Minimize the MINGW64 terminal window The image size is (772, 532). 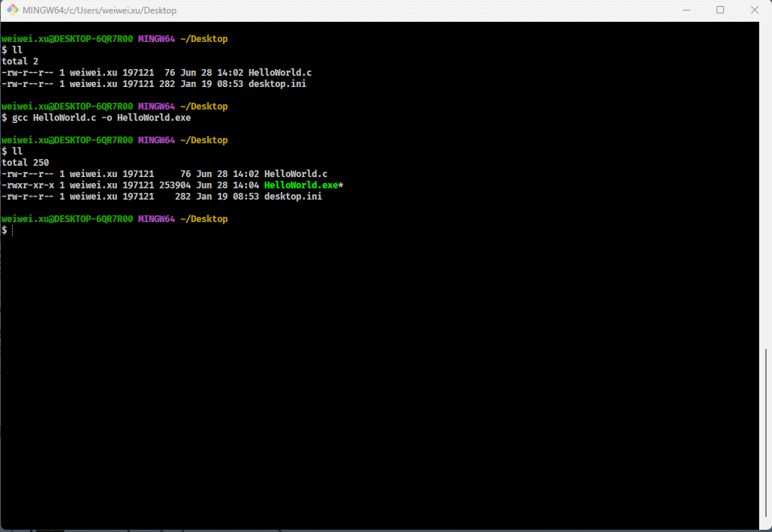coord(686,11)
